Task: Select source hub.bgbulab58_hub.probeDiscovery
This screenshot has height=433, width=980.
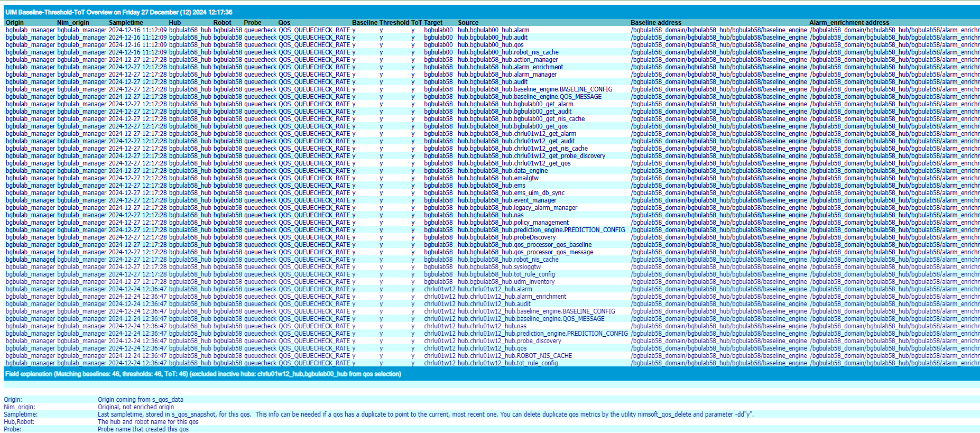Action: 507,237
